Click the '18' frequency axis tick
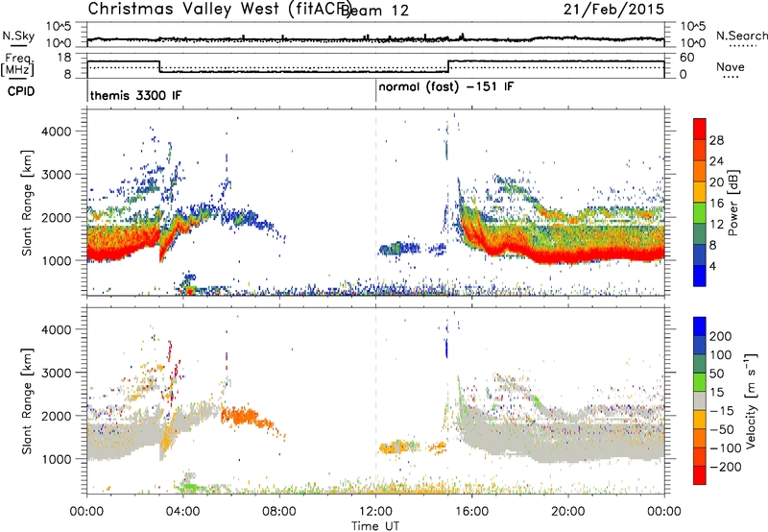The image size is (768, 532). click(64, 58)
